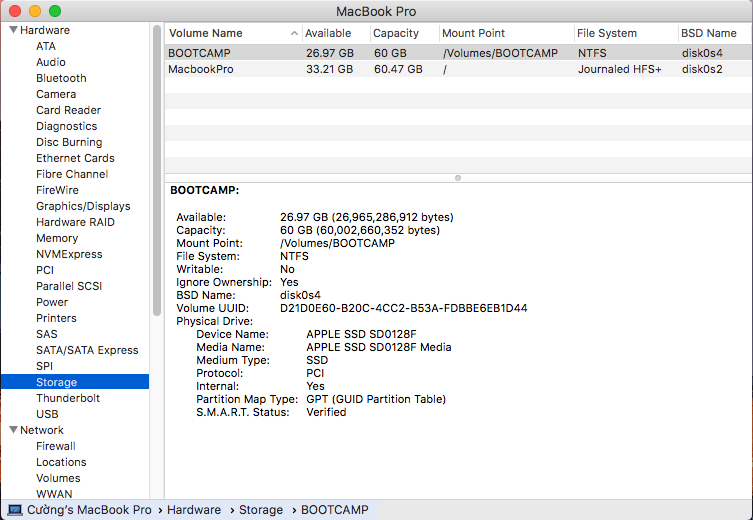Click the green zoom window button
The height and width of the screenshot is (520, 753).
point(54,11)
